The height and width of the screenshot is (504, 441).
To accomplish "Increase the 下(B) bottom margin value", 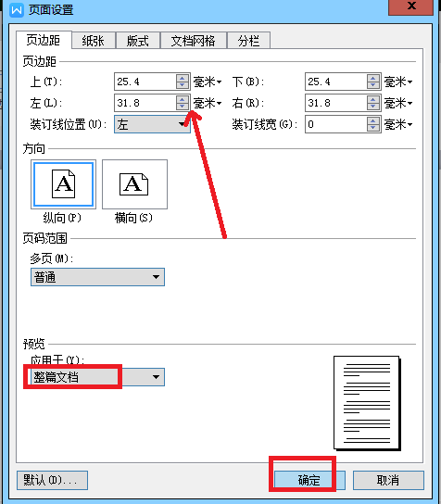I will (373, 78).
